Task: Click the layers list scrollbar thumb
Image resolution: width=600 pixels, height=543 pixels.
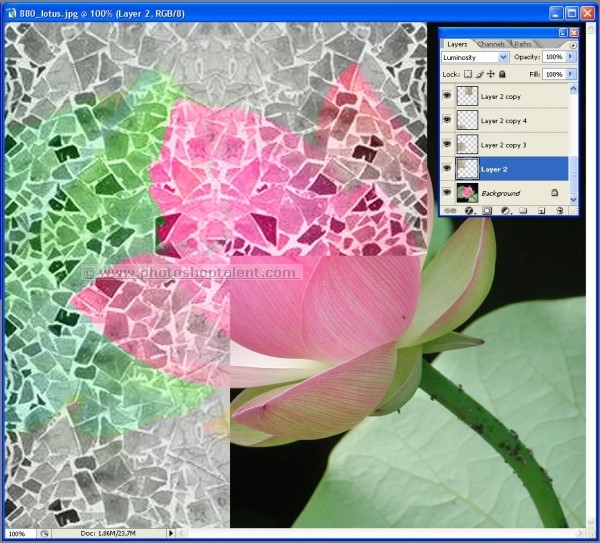Action: [x=573, y=174]
